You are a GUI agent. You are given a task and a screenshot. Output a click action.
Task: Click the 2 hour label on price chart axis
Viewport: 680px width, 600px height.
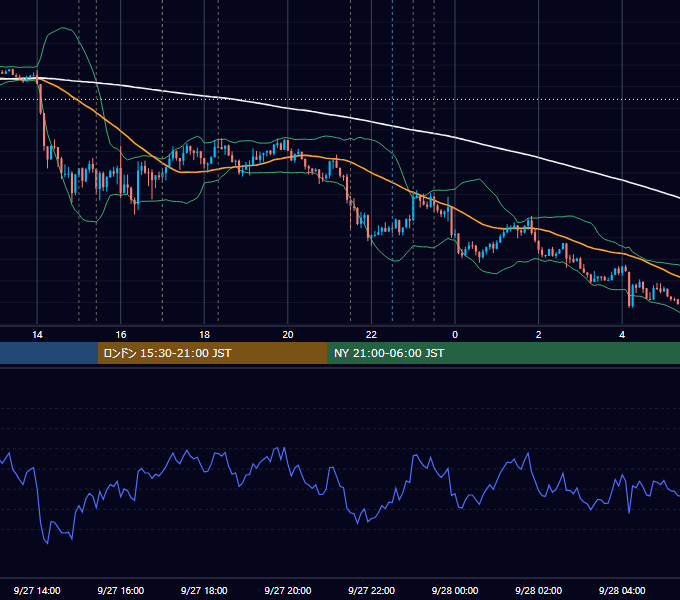click(x=539, y=335)
